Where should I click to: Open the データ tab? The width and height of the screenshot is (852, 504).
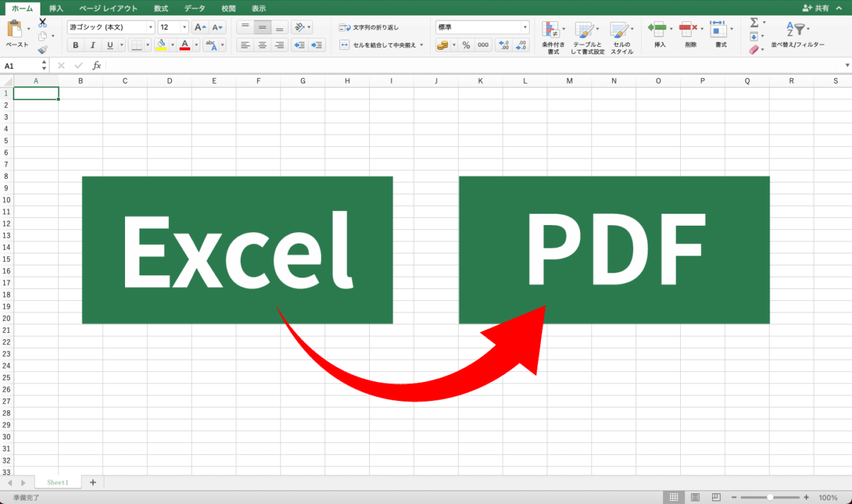pyautogui.click(x=195, y=8)
